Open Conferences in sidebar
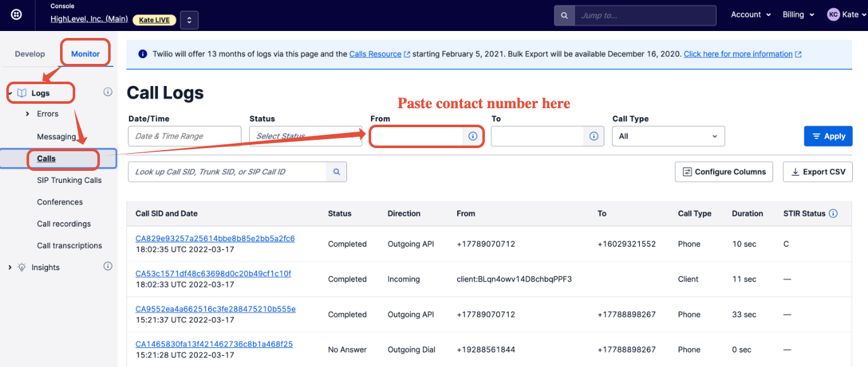 click(x=60, y=202)
